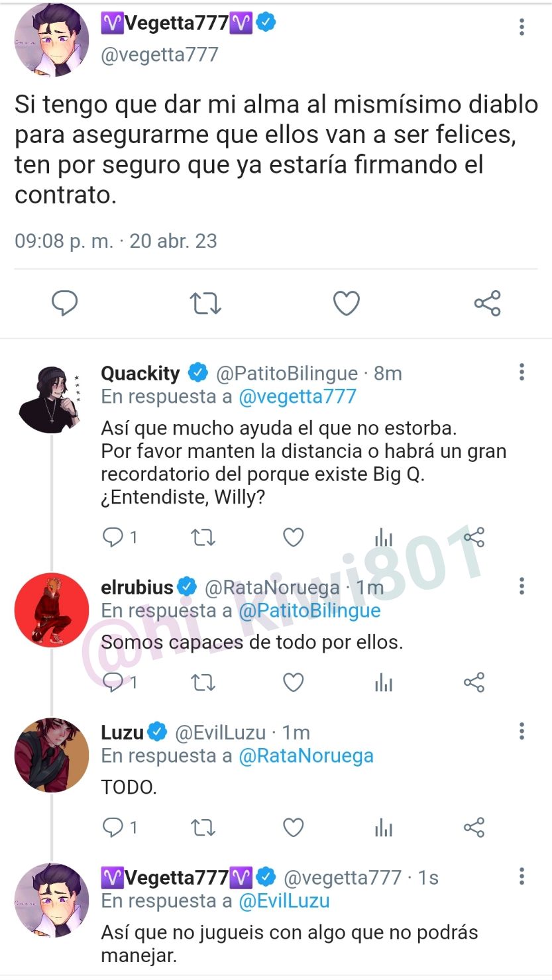Viewport: 552px width, 980px height.
Task: Open elrubius's red avatar
Action: pos(51,610)
